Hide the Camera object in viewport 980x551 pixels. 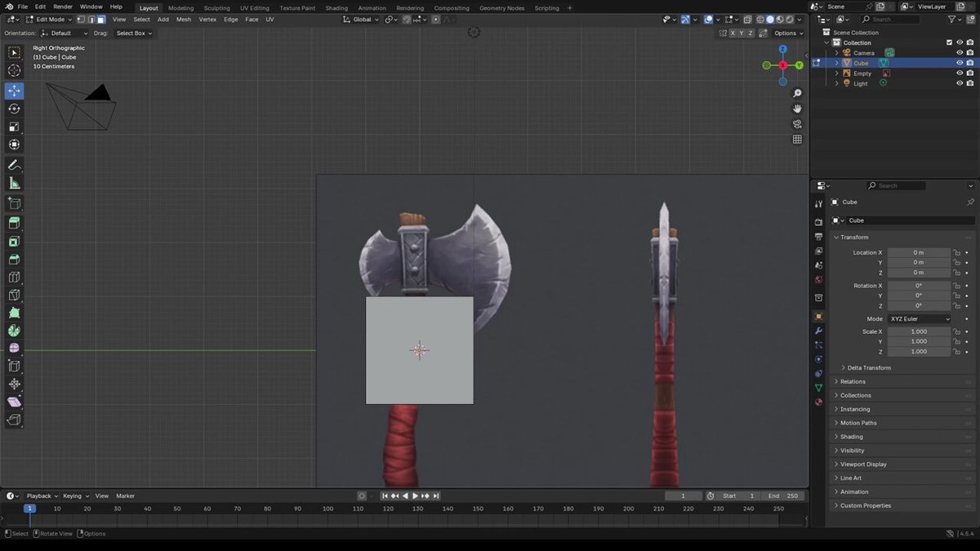click(960, 53)
